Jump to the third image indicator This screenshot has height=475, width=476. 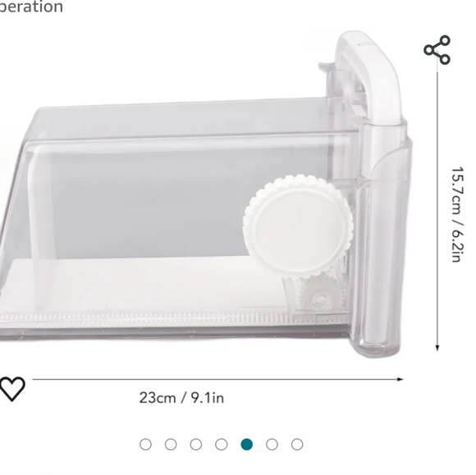(x=196, y=445)
